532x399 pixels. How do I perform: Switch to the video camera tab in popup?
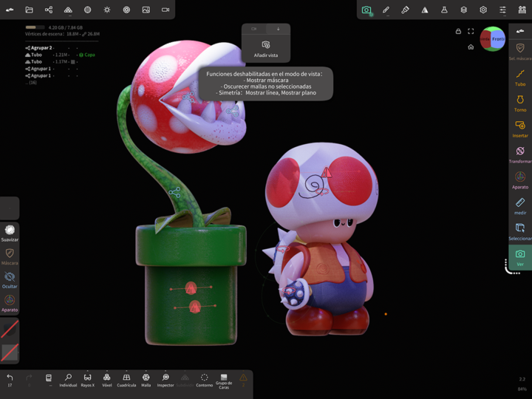click(x=253, y=29)
